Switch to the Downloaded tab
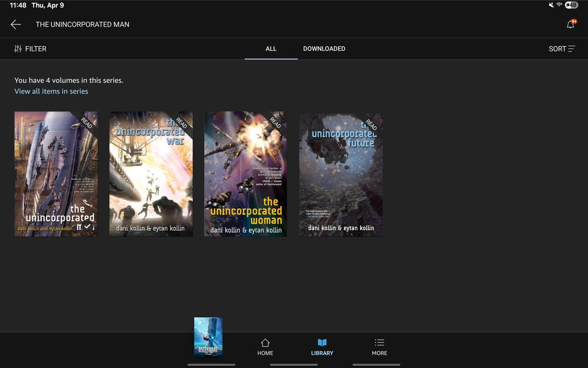 324,49
